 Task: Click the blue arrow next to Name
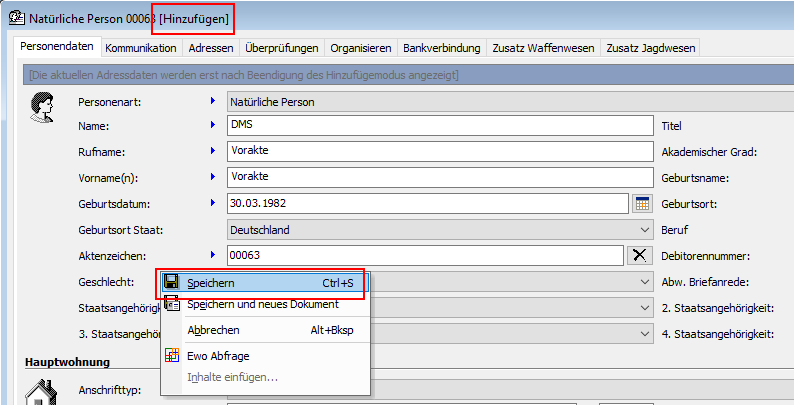[212, 125]
